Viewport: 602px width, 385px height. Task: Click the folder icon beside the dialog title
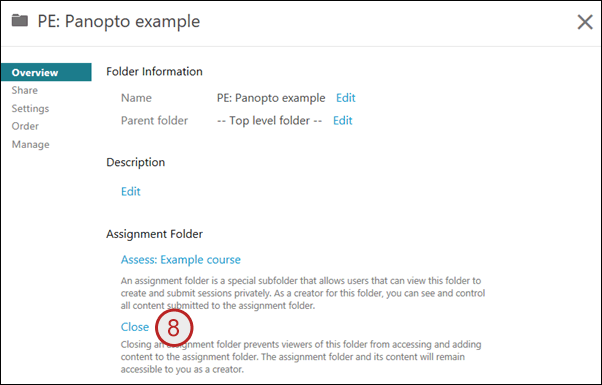click(20, 20)
